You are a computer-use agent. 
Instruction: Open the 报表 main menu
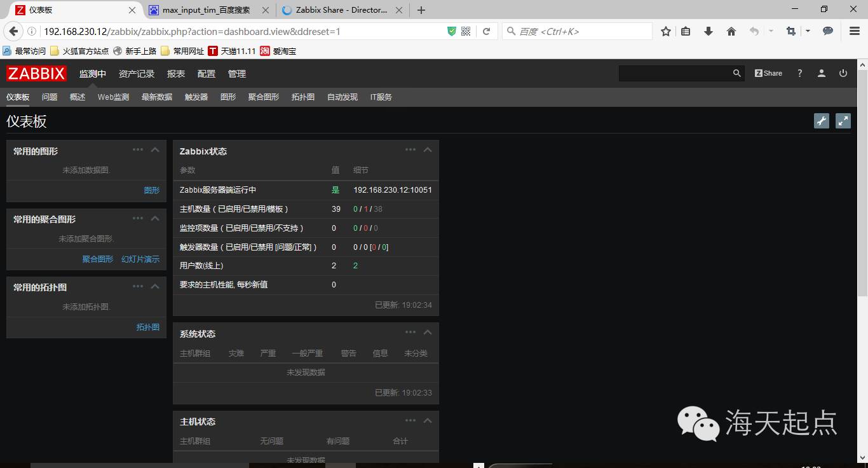pos(176,74)
